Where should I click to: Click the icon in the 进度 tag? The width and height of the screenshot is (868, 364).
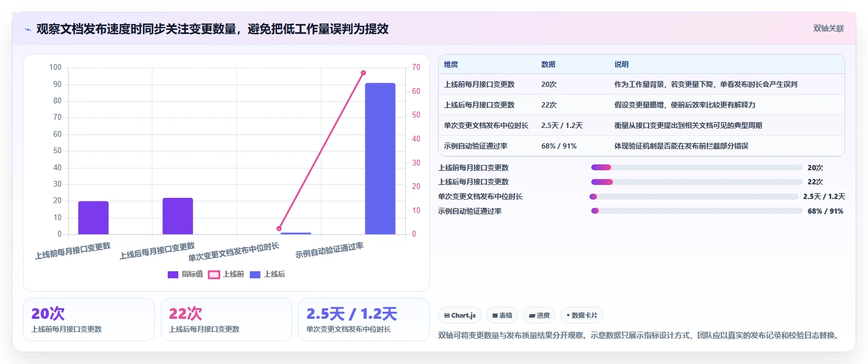click(531, 315)
